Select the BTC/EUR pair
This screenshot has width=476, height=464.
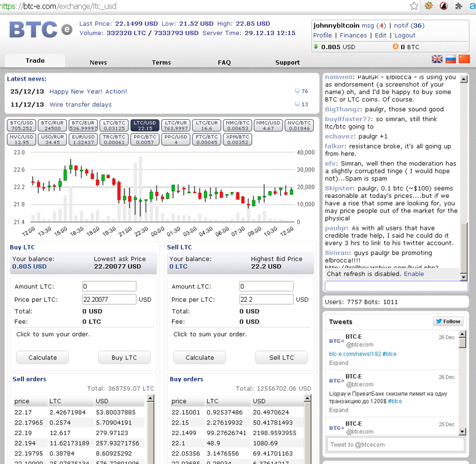click(x=83, y=125)
